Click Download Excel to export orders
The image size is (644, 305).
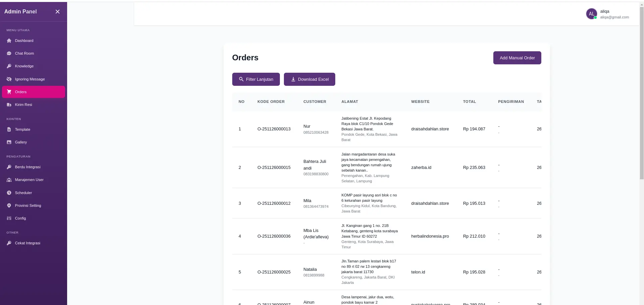coord(309,79)
